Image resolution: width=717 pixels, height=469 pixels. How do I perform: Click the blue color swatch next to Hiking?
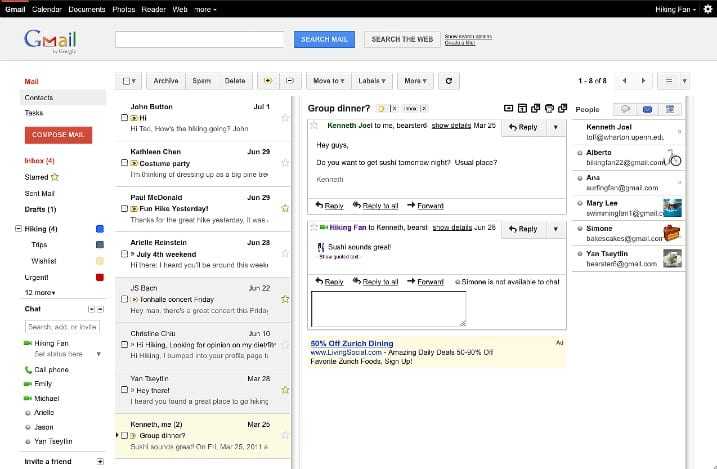100,229
